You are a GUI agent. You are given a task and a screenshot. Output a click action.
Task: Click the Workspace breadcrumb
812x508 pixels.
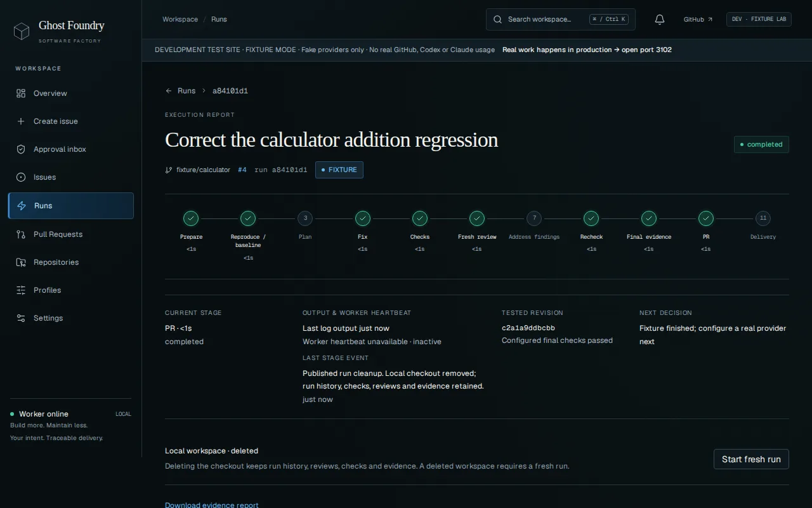180,19
